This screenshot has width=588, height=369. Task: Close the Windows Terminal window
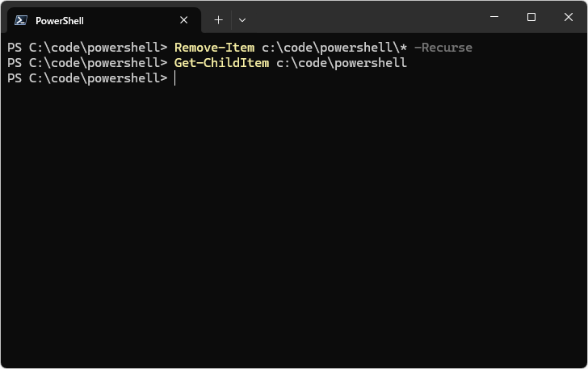569,17
